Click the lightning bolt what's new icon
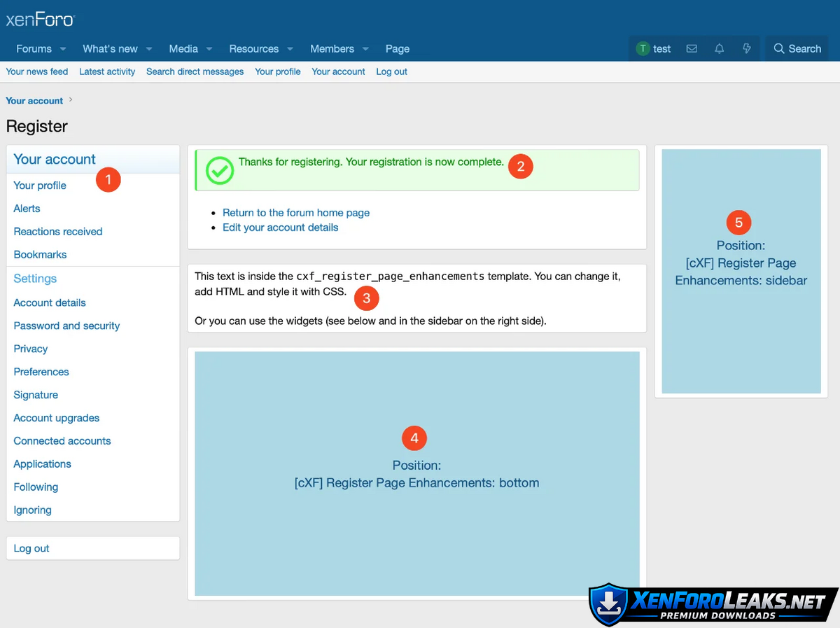 pos(746,49)
